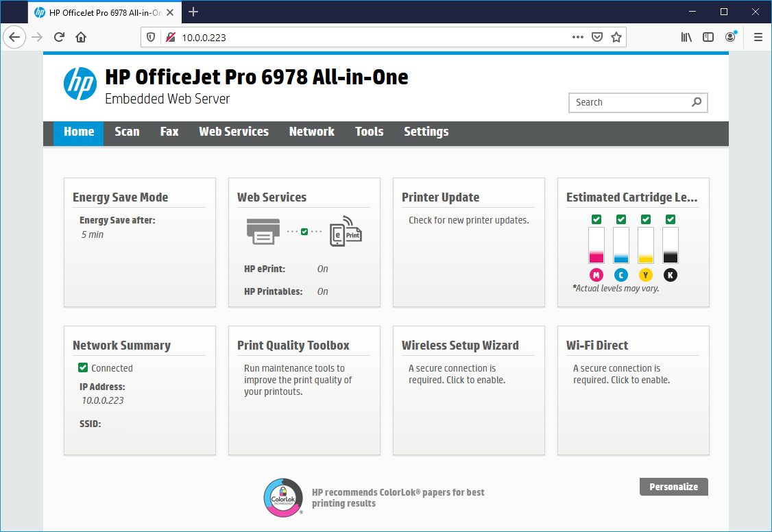The image size is (772, 532).
Task: Open the Fax tab
Action: (169, 132)
